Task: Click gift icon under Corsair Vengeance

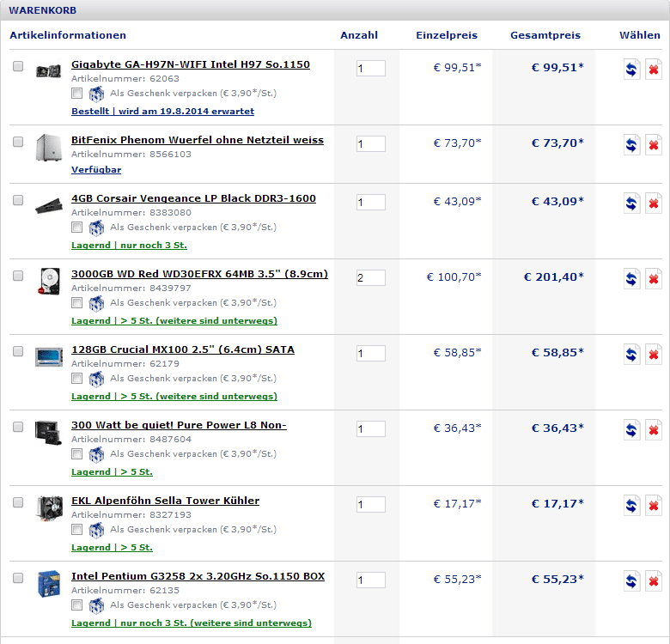Action: 96,228
